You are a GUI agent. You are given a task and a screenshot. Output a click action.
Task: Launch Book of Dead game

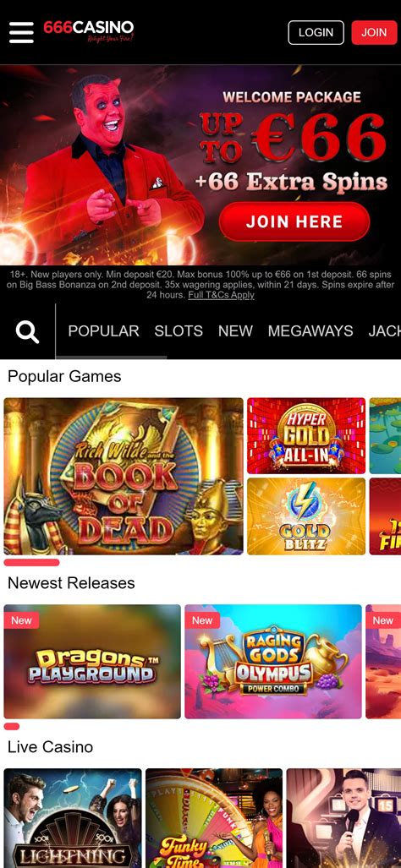click(x=124, y=476)
